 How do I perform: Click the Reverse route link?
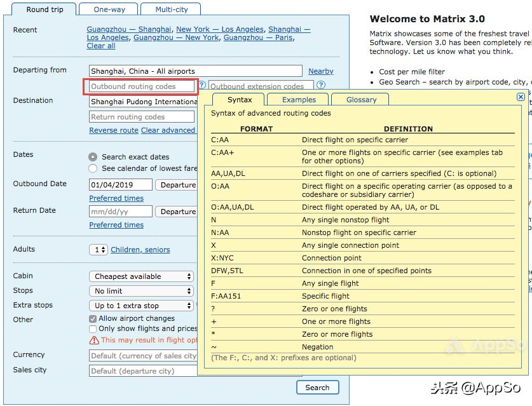pyautogui.click(x=114, y=130)
